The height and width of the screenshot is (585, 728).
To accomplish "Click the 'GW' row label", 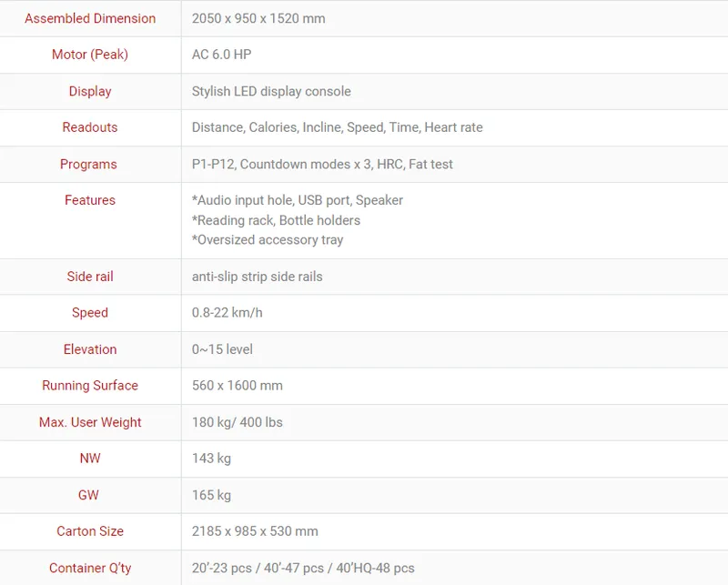I will tap(88, 495).
